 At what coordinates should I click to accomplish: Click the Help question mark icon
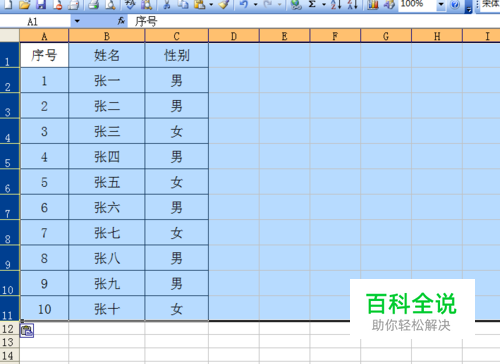point(455,4)
